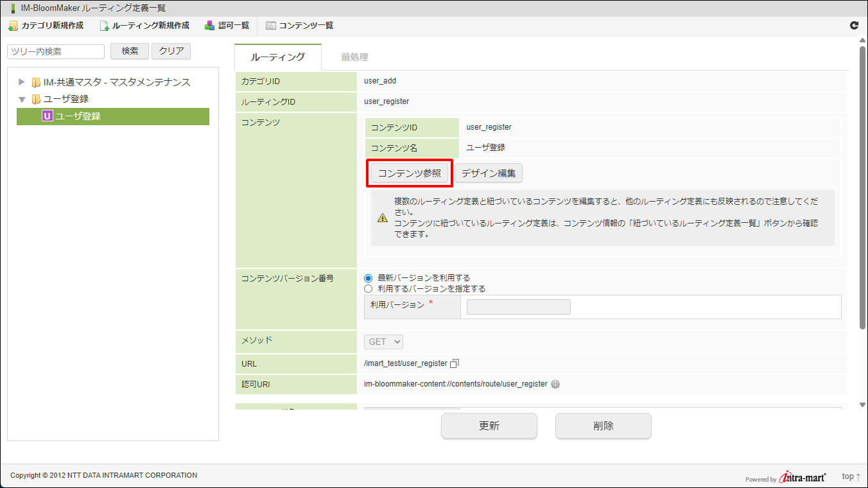The width and height of the screenshot is (868, 488).
Task: Click the URL copy icon
Action: (455, 363)
